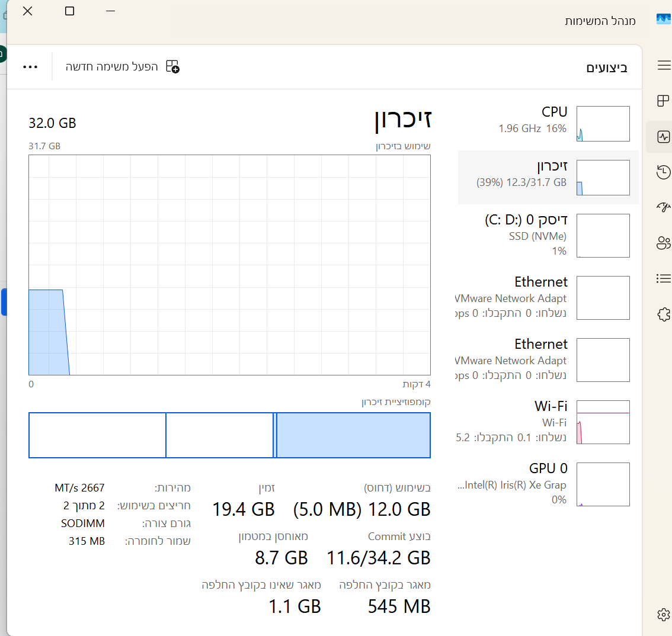Click the הפעל משימה חדשה button

pos(119,67)
